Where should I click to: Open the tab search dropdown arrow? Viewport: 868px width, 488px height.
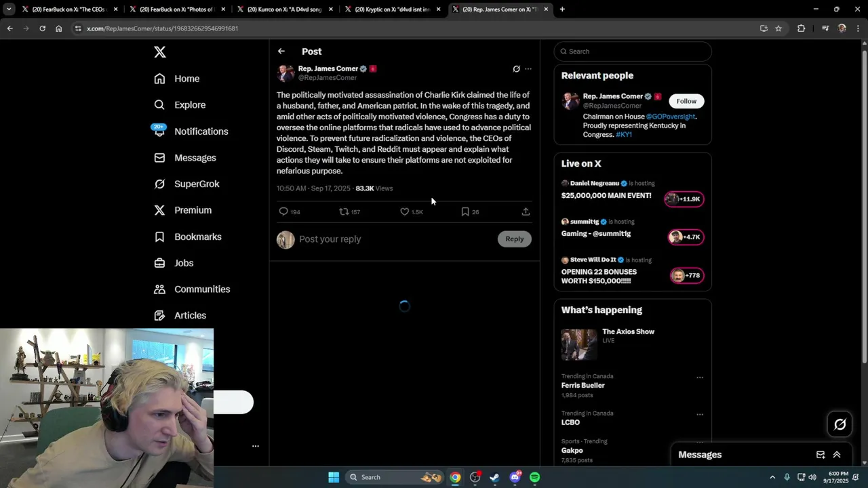click(x=9, y=9)
